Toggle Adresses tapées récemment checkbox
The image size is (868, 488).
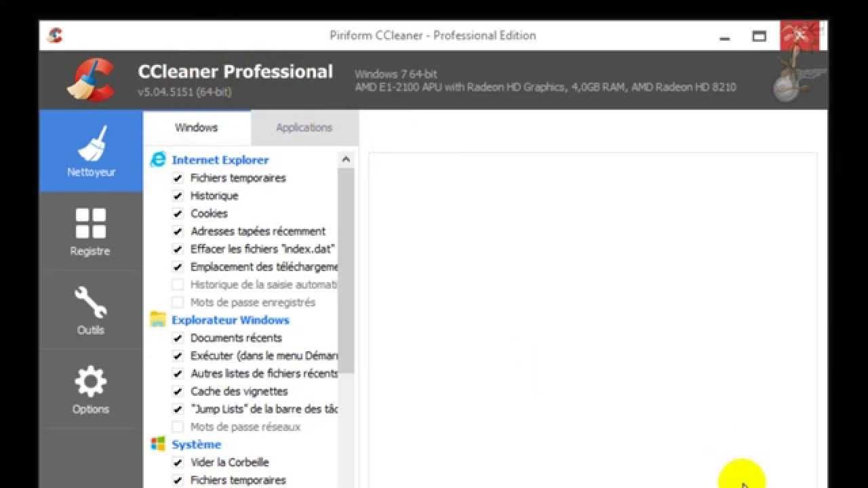coord(178,231)
